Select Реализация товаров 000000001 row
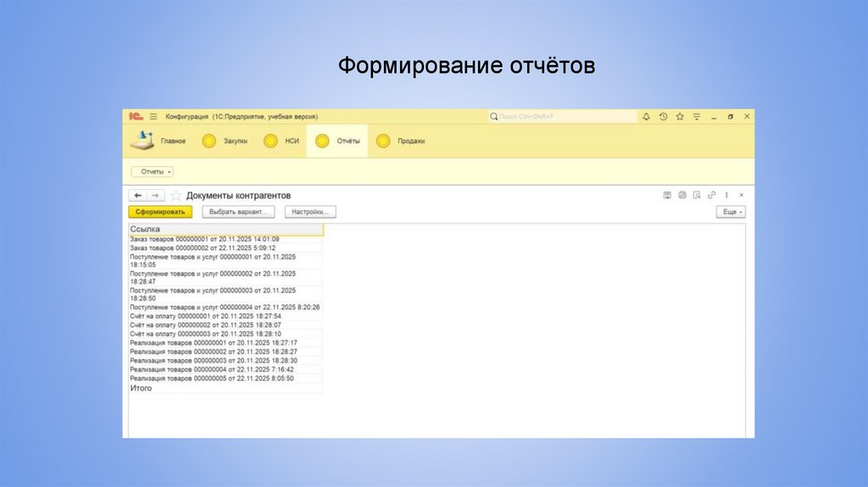 click(x=225, y=343)
